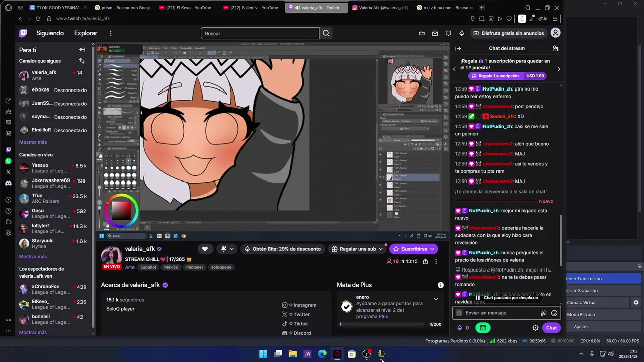Click Regala 1 suscripción button
The height and width of the screenshot is (362, 644).
tap(507, 76)
